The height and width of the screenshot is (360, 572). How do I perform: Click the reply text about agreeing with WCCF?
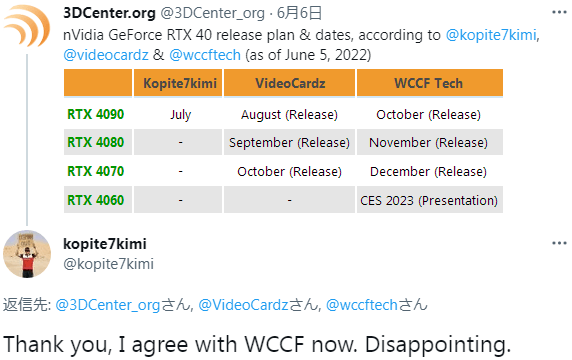pos(257,344)
